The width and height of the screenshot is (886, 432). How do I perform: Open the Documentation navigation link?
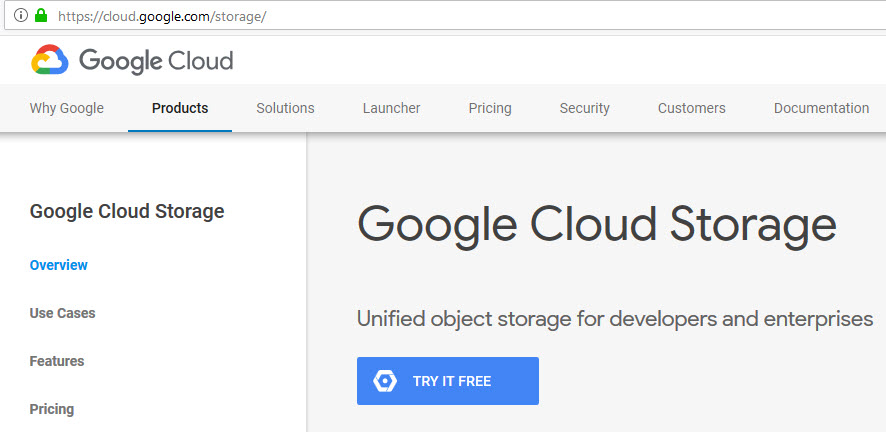tap(822, 108)
